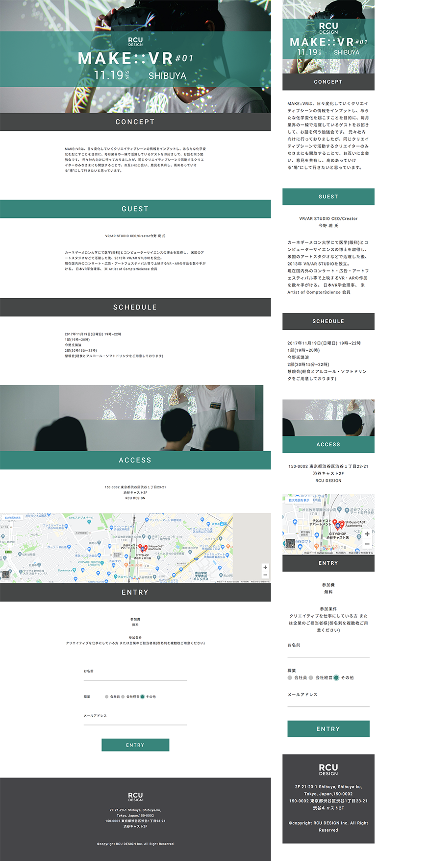428x868 pixels.
Task: Click the minus zoom button on mobile map
Action: click(367, 544)
